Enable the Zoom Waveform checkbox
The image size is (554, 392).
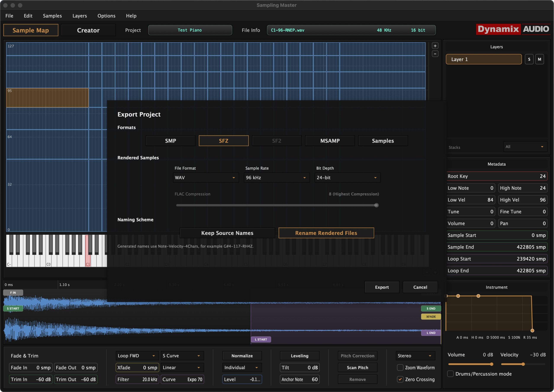(x=400, y=367)
